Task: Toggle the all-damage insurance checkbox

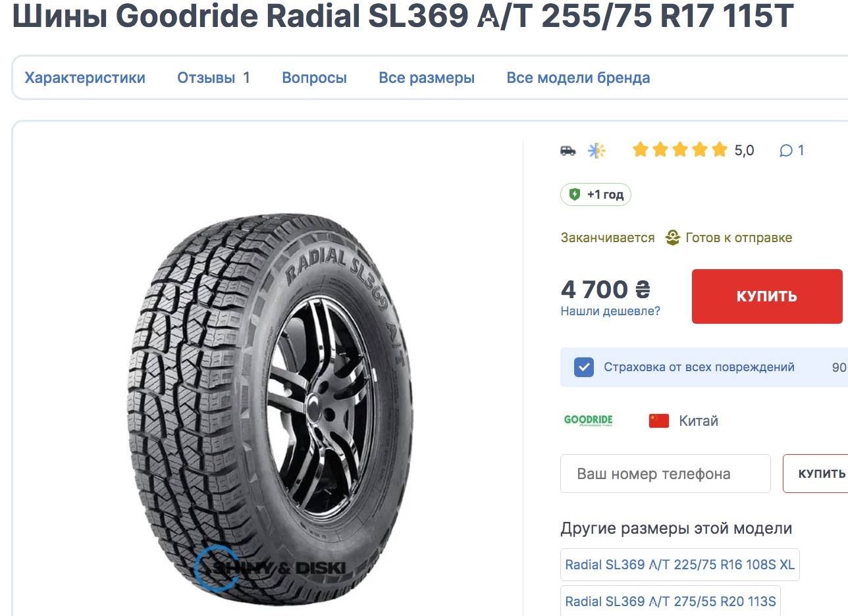Action: [583, 367]
